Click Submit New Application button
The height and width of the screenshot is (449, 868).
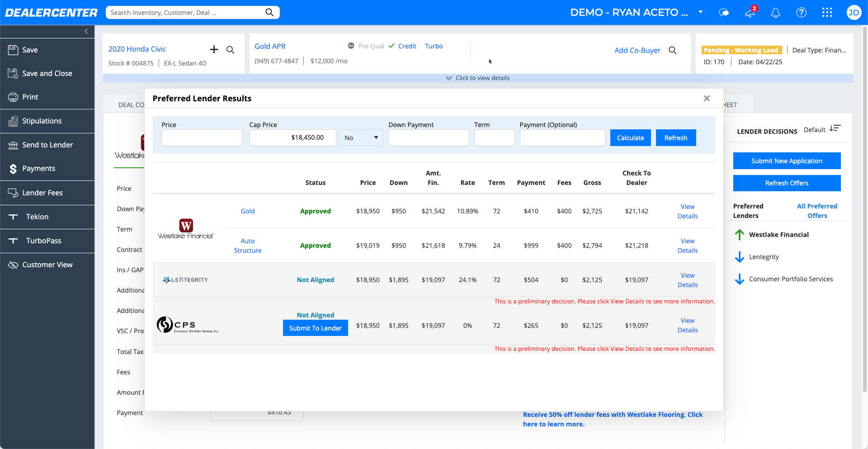pos(787,161)
